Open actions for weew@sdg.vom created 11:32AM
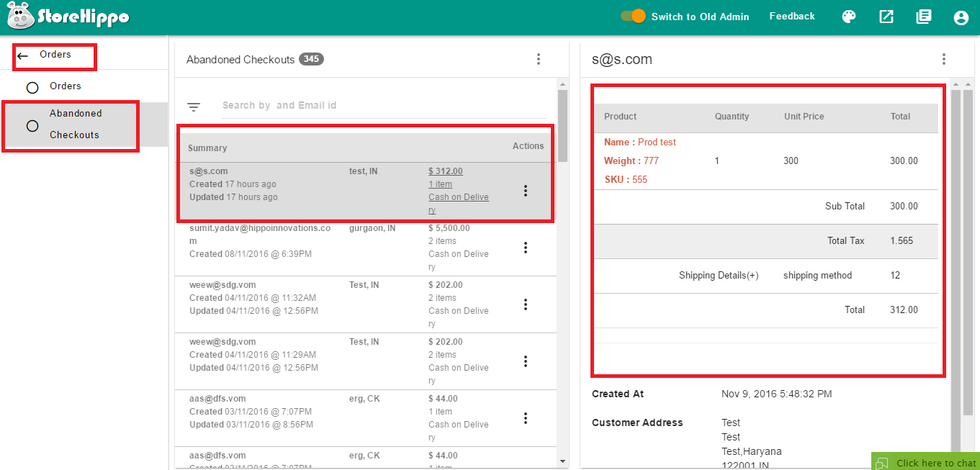The width and height of the screenshot is (980, 470). 526,304
